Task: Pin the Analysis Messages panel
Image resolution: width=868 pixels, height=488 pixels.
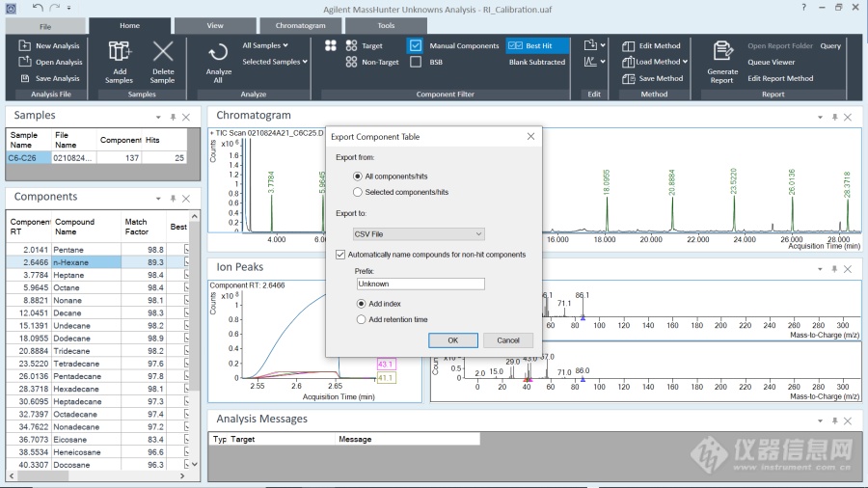Action: click(x=834, y=421)
